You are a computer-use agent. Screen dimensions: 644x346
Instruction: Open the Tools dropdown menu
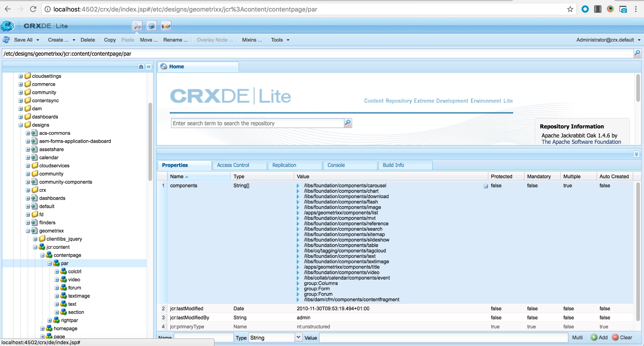click(280, 40)
